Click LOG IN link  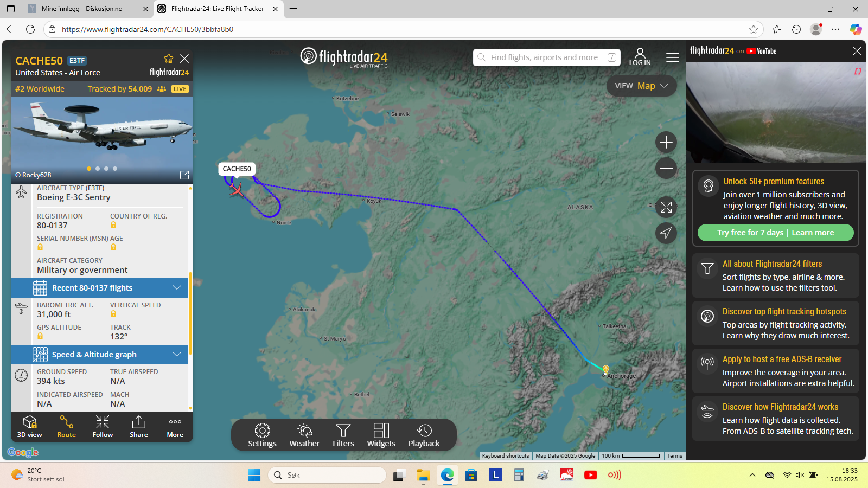tap(640, 57)
